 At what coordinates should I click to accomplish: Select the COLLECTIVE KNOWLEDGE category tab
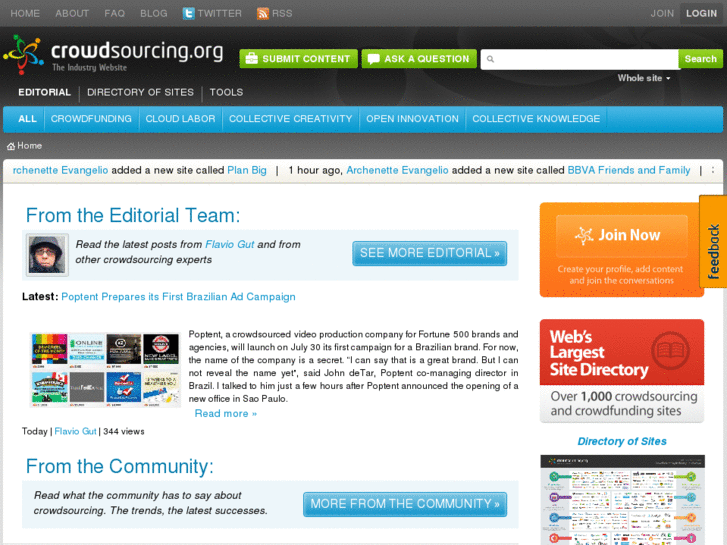(x=536, y=119)
